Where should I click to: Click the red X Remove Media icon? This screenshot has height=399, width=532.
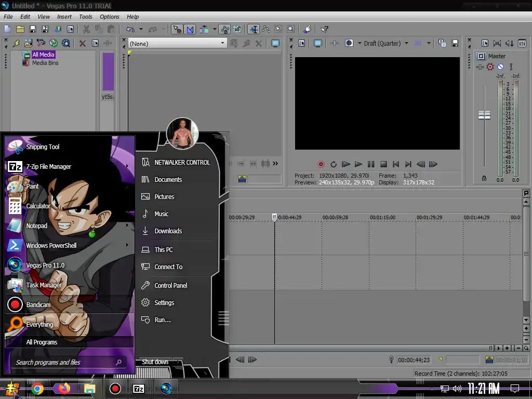(x=82, y=43)
